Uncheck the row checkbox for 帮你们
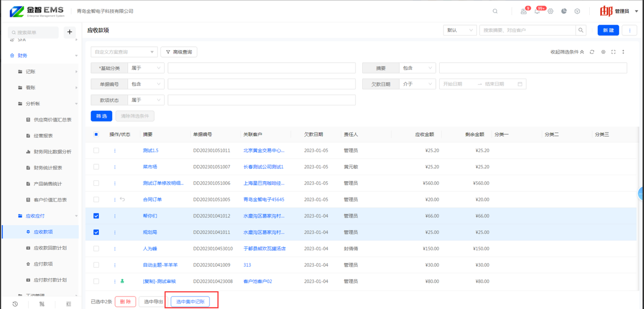 pos(96,216)
